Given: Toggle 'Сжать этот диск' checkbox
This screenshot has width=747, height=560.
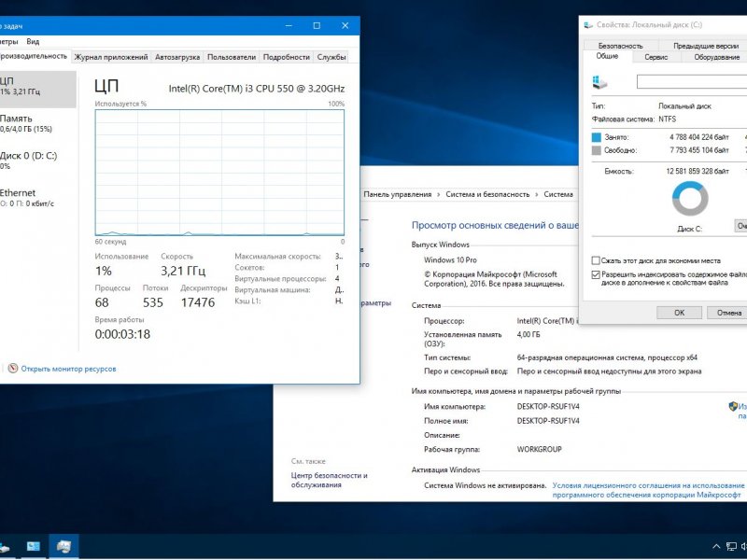Looking at the screenshot, I should tap(596, 260).
